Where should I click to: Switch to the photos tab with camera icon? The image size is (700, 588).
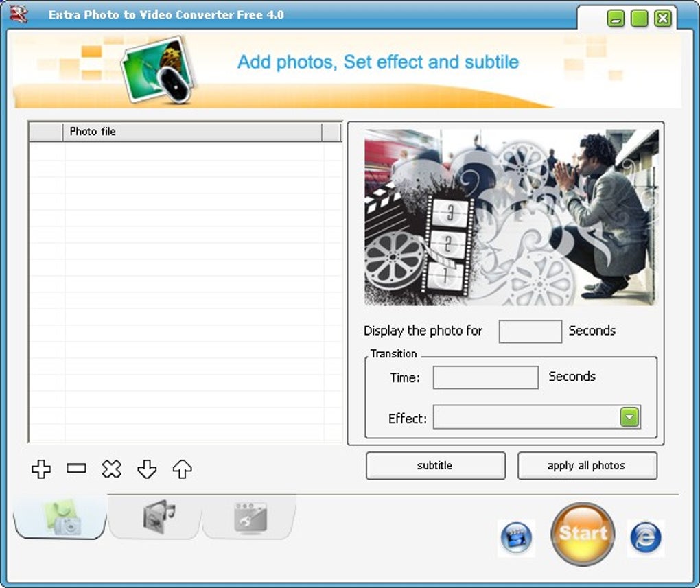(60, 517)
